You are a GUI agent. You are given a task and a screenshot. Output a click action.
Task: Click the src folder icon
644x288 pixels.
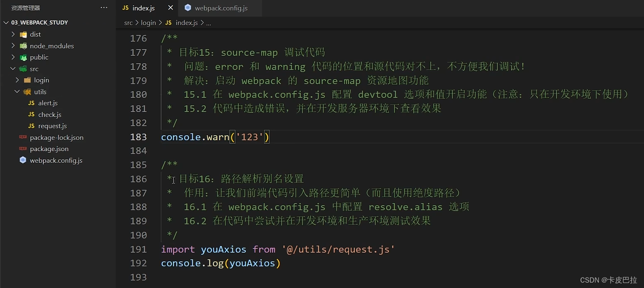[23, 69]
